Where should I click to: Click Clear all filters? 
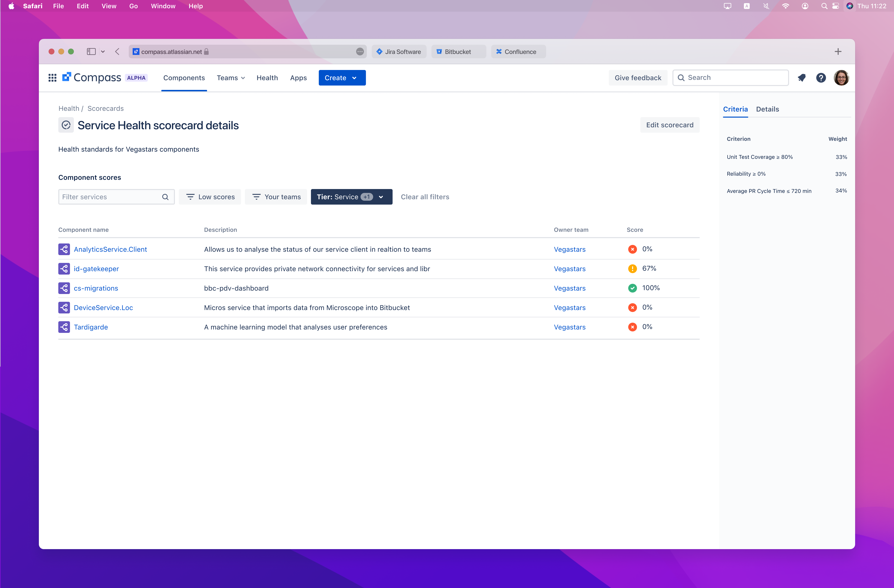pos(425,197)
